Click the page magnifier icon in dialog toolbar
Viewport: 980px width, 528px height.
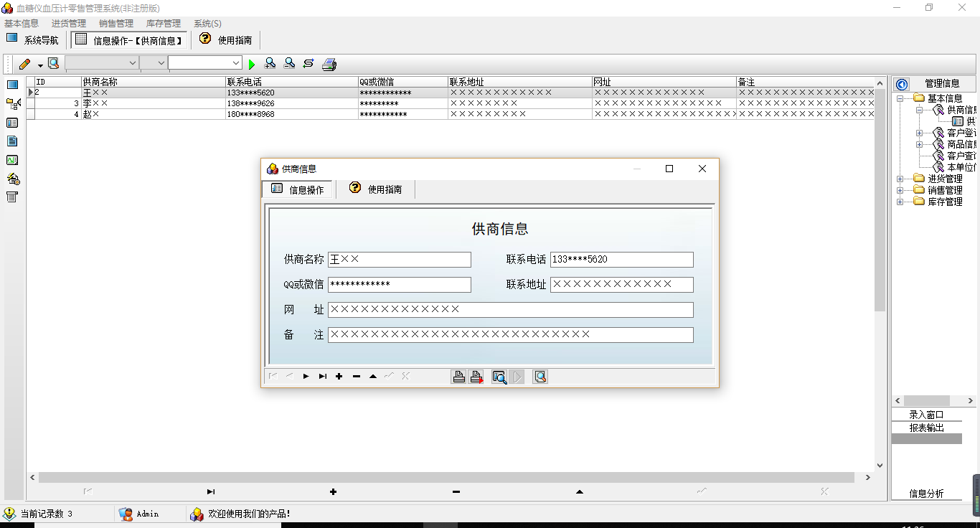tap(541, 377)
